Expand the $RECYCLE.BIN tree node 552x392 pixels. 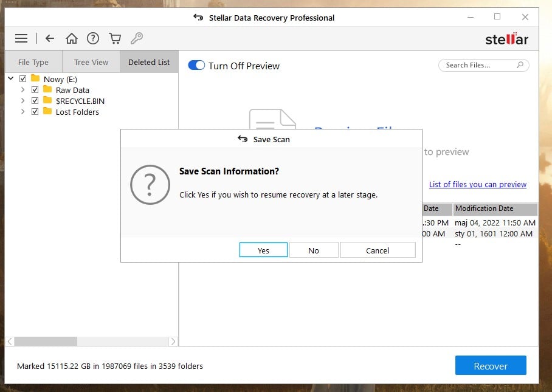(x=23, y=101)
